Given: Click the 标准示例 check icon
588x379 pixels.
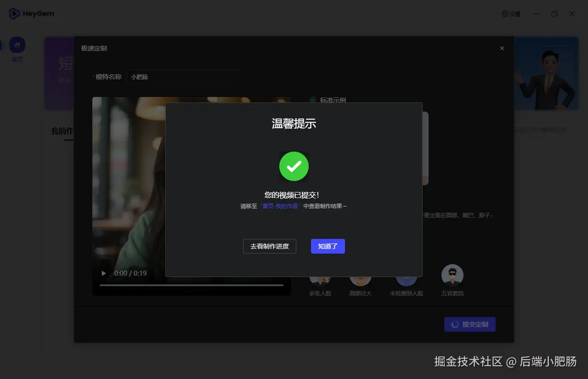Looking at the screenshot, I should point(313,100).
